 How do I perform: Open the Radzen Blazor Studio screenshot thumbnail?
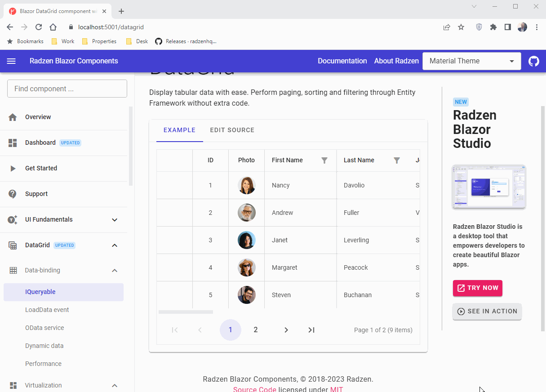point(489,187)
